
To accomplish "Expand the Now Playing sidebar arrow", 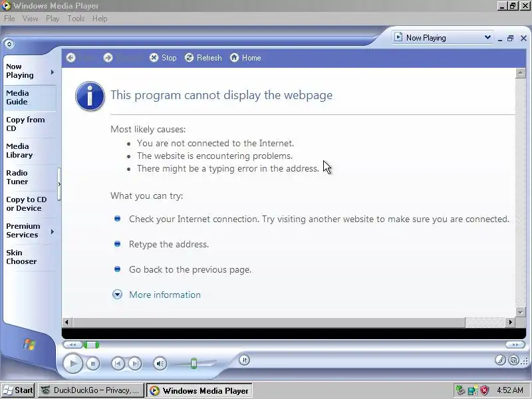I will (x=53, y=72).
